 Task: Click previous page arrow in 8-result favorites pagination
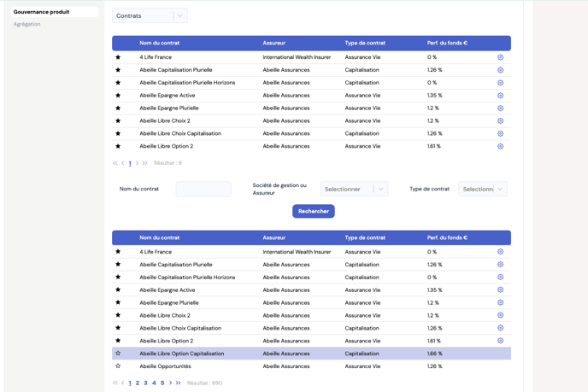pos(122,163)
